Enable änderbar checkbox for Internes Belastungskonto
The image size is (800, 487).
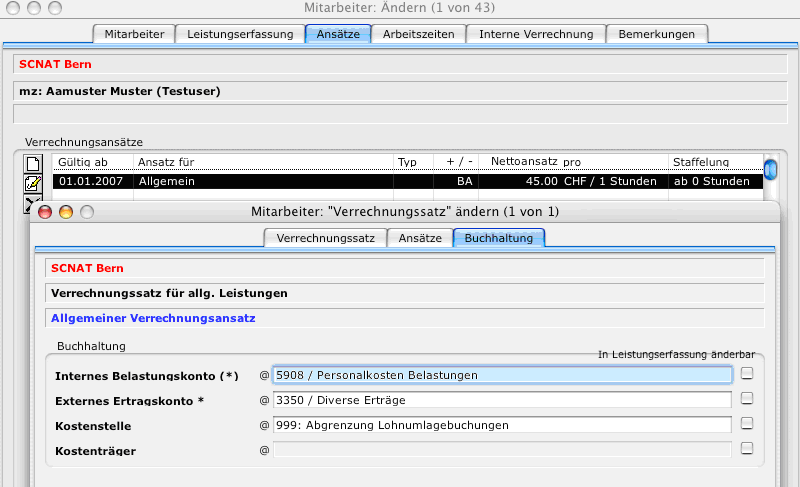[x=747, y=374]
